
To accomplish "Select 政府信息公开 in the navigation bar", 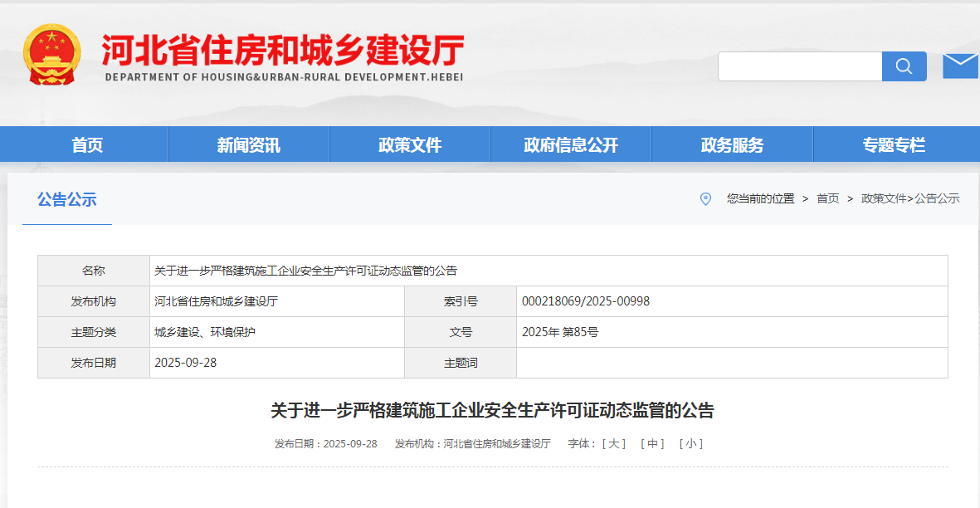I will pos(571,145).
